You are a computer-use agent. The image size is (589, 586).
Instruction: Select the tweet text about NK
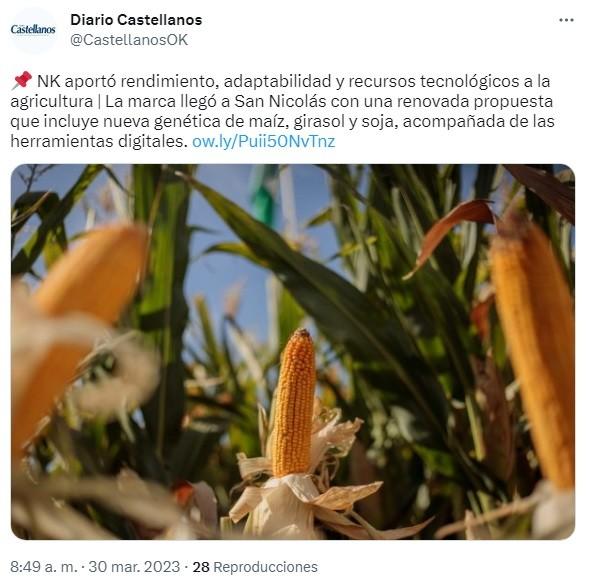point(282,111)
